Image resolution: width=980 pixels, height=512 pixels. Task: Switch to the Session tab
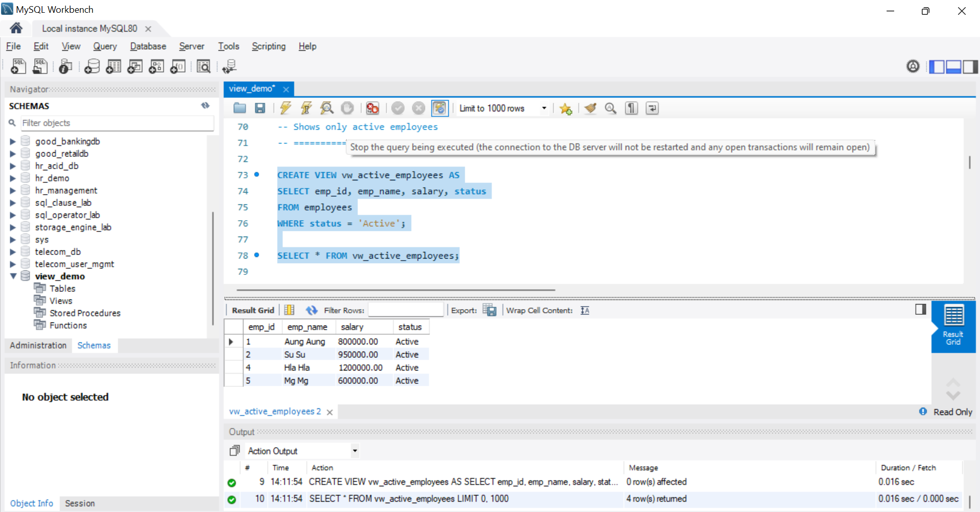coord(80,503)
